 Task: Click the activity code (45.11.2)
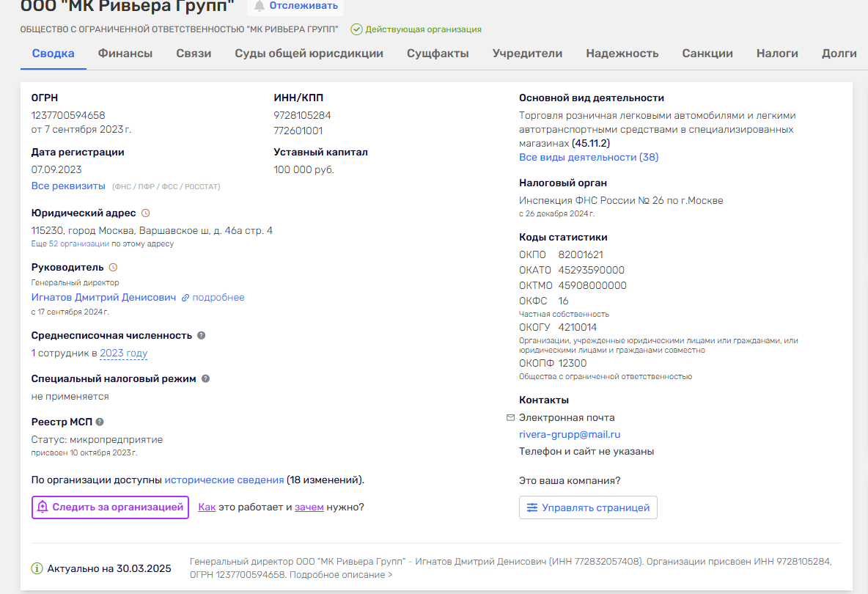[x=591, y=144]
